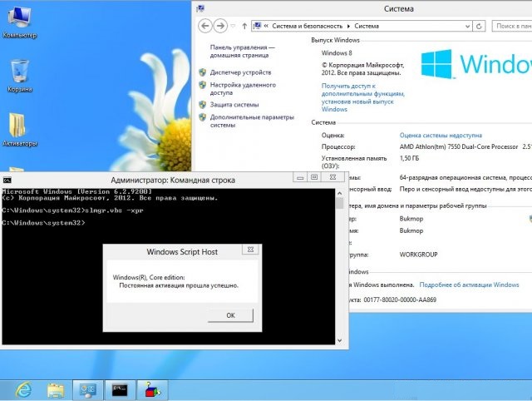Click the processor name AMD Athlon text
This screenshot has width=532, height=401.
(x=459, y=146)
